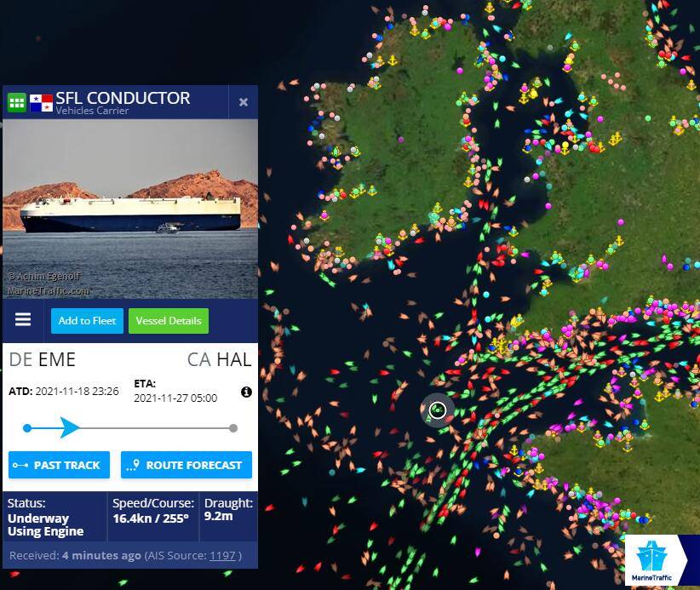Image resolution: width=700 pixels, height=590 pixels.
Task: Click the SFL CONDUCTOR vessel photo
Action: click(130, 209)
